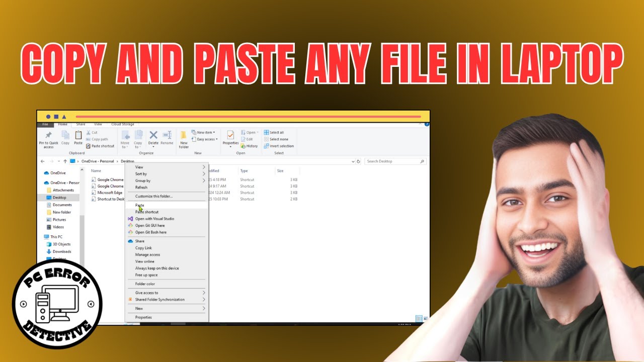Choose Manage access in context menu

(x=167, y=255)
